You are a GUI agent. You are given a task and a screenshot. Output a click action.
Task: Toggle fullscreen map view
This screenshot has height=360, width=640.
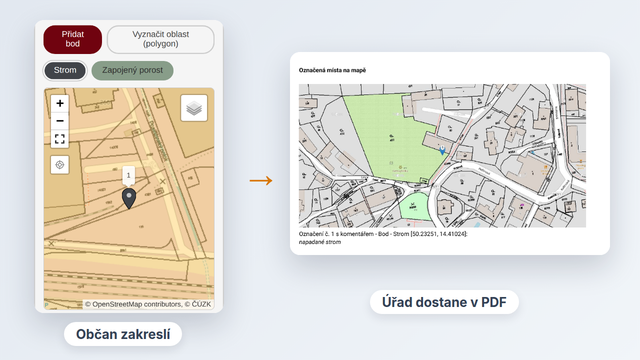(x=60, y=139)
